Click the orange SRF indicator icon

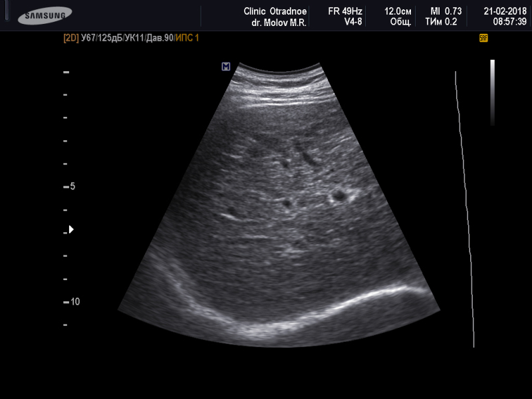483,38
